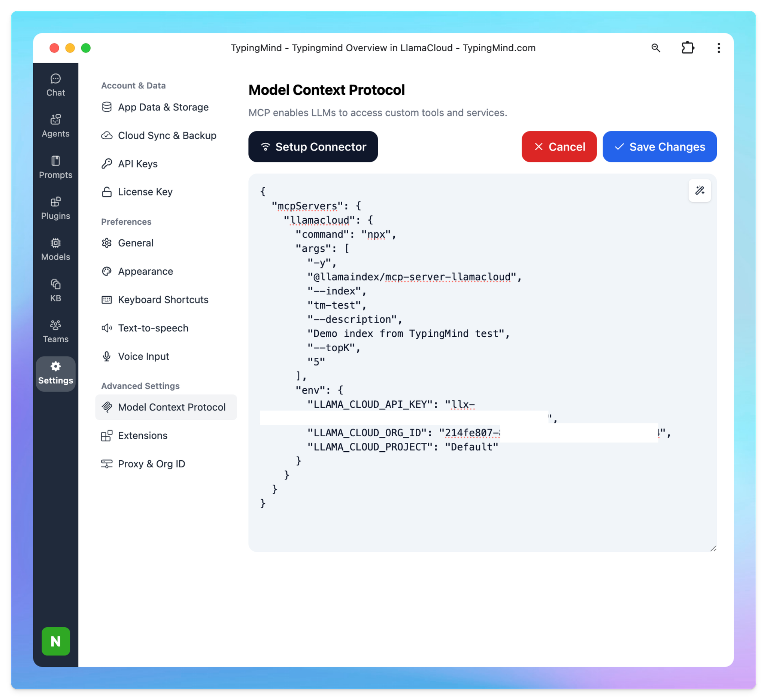Open the Agents sidebar section

pos(55,126)
